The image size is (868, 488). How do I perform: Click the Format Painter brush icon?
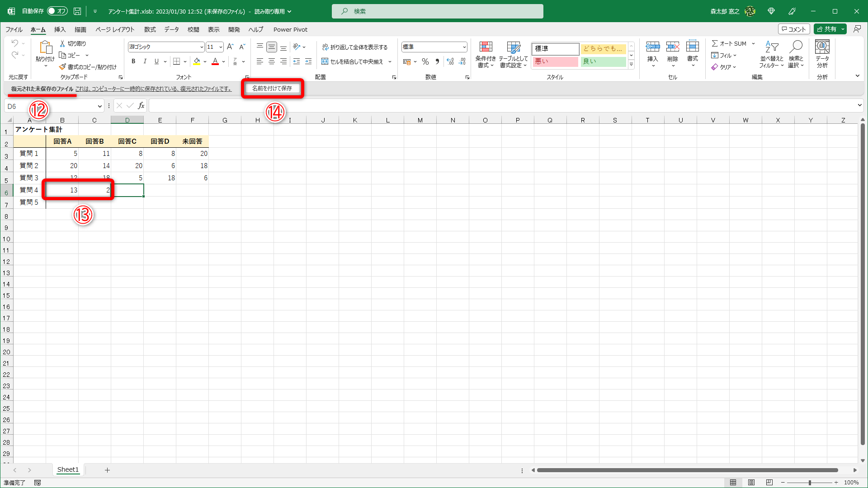[x=63, y=67]
